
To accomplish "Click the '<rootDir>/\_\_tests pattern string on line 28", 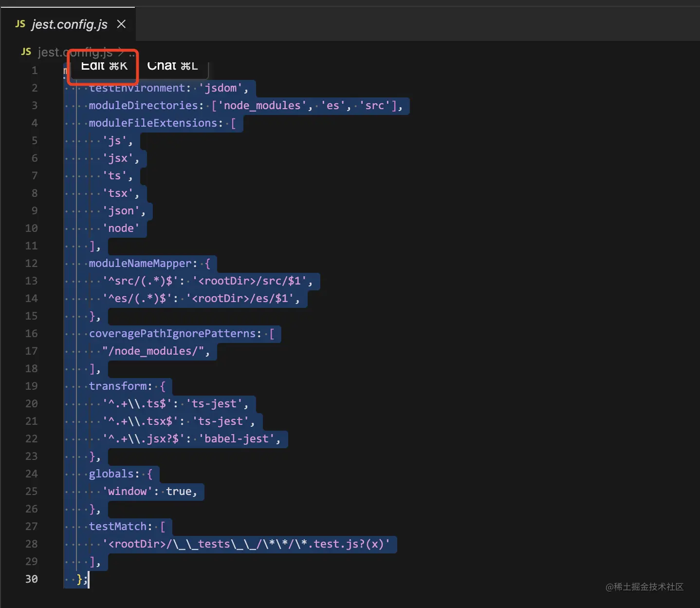I will pos(246,544).
